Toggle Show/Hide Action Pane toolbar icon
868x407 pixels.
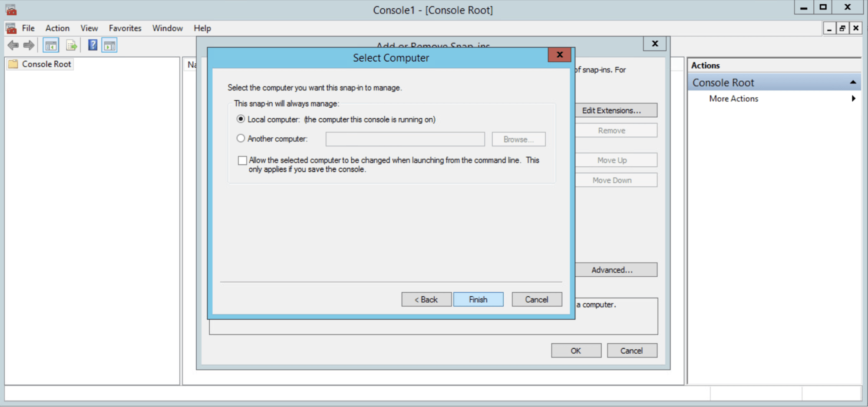[109, 45]
